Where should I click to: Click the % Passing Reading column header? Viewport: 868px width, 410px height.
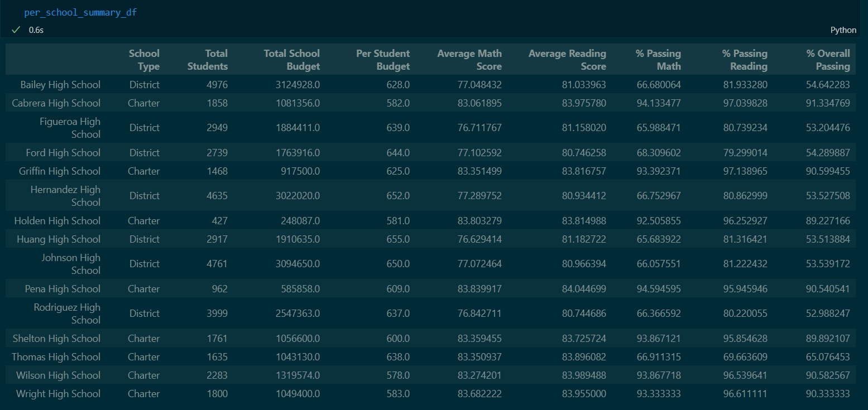point(745,59)
